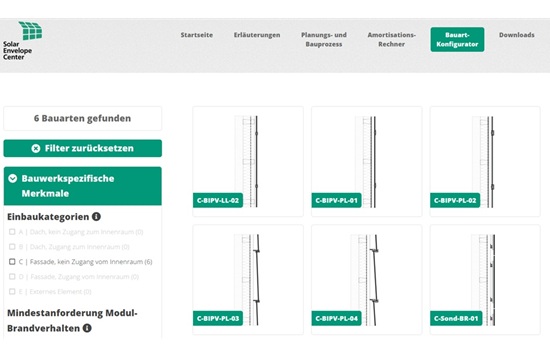Screen dimensions: 550x360
Task: Tick checkbox E Externes Element
Action: pos(12,291)
